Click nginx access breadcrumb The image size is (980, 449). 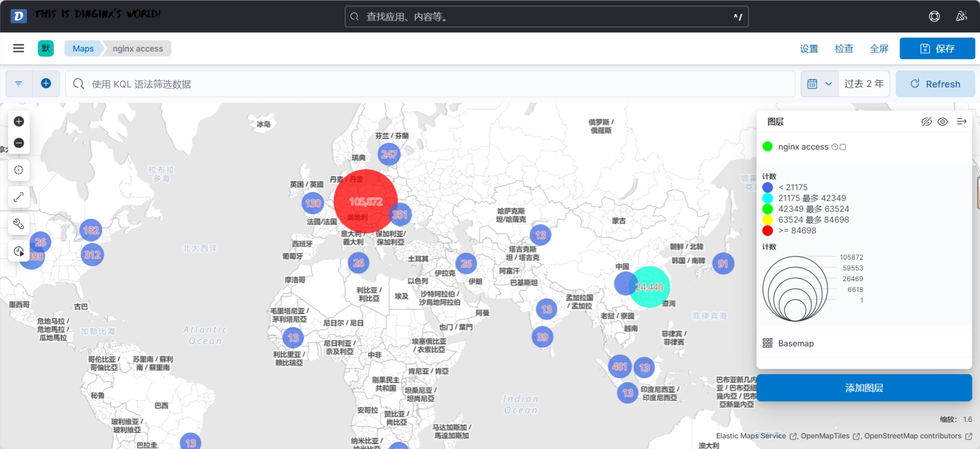tap(138, 48)
